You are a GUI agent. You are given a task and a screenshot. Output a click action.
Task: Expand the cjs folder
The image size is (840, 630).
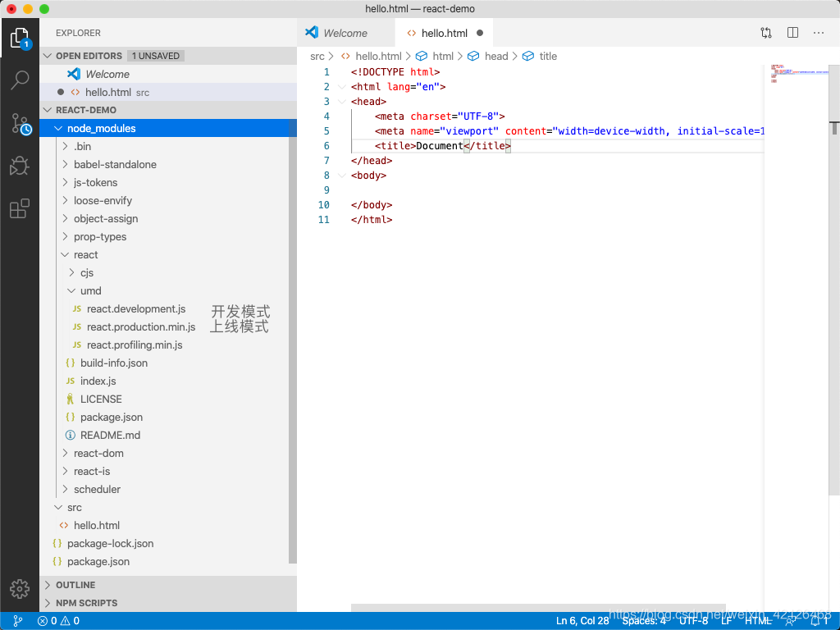point(71,272)
